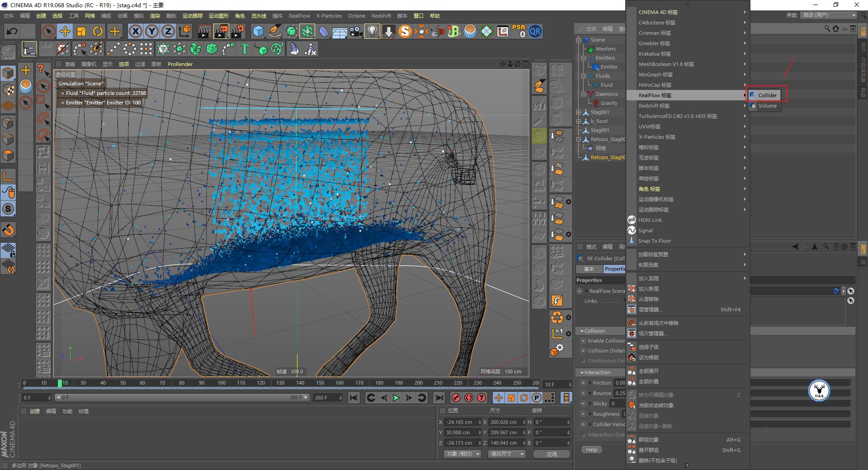Image resolution: width=868 pixels, height=470 pixels.
Task: Toggle the Z axis lock
Action: (x=168, y=31)
